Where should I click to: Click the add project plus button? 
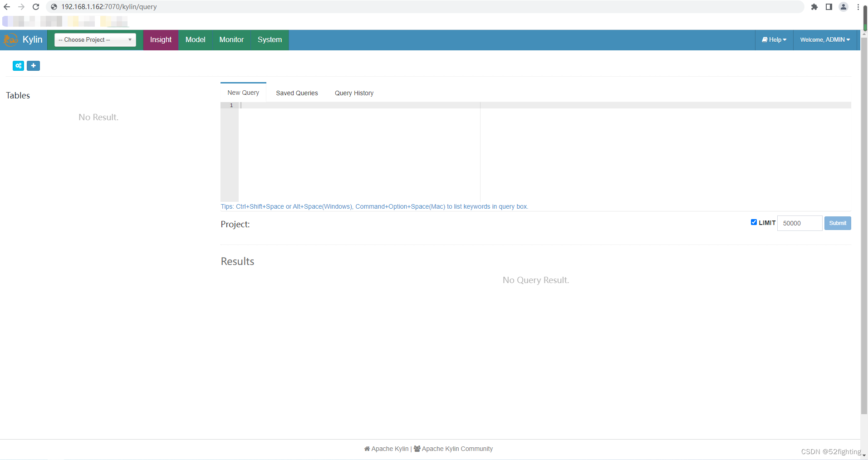coord(34,66)
